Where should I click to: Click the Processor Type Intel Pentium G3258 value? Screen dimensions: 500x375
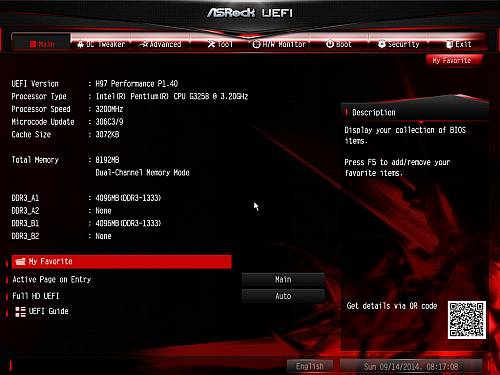point(172,96)
